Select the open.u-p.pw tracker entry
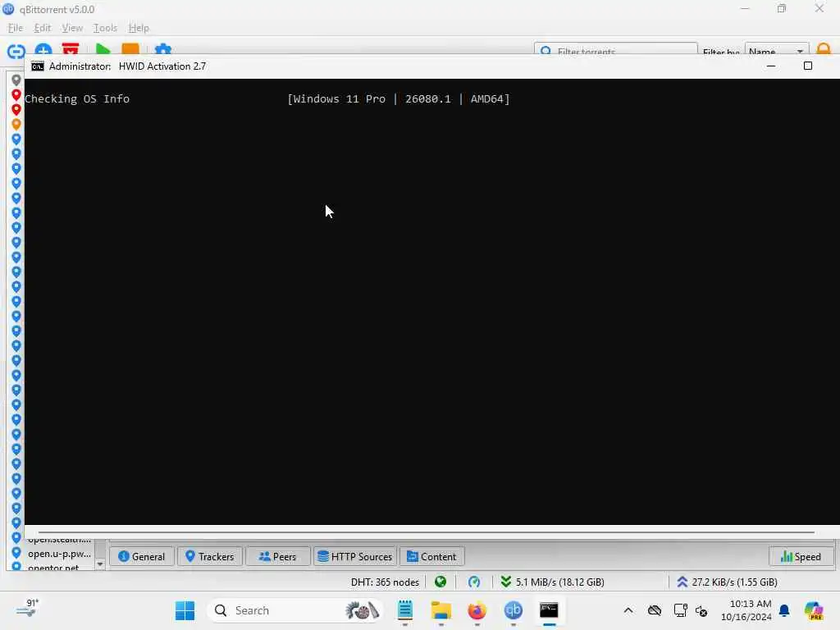 point(59,554)
